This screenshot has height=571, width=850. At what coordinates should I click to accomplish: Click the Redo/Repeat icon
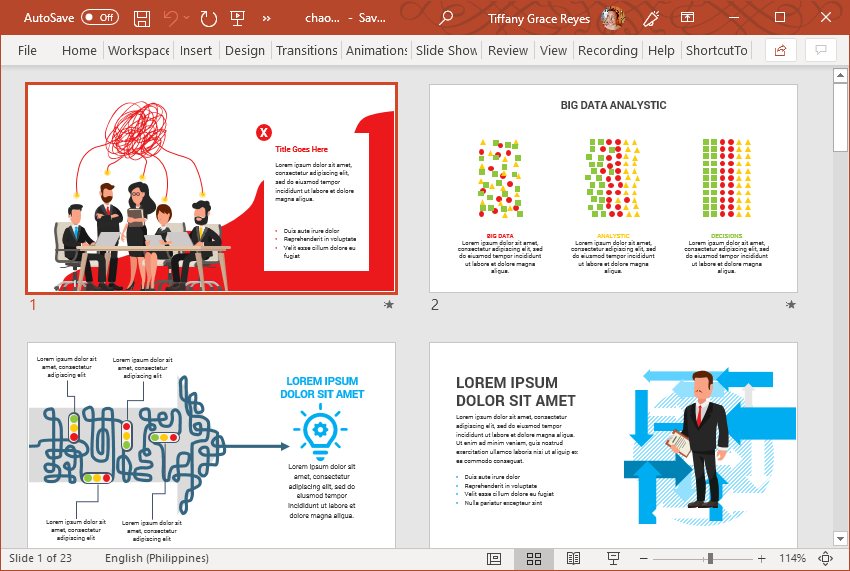point(208,18)
